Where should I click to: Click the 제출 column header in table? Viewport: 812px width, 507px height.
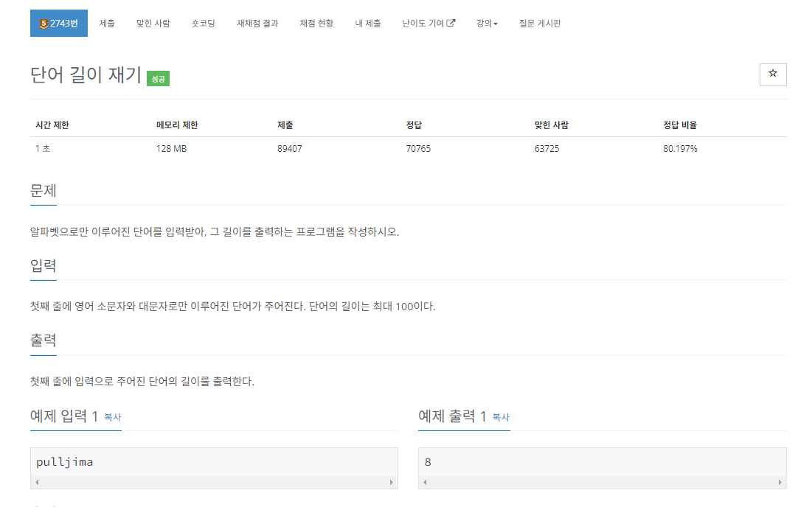click(x=285, y=125)
